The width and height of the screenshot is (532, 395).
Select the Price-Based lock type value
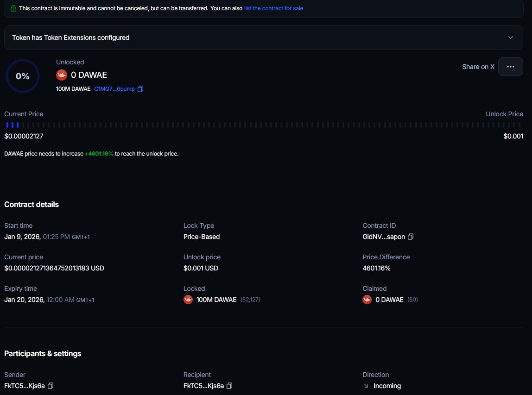click(x=202, y=237)
